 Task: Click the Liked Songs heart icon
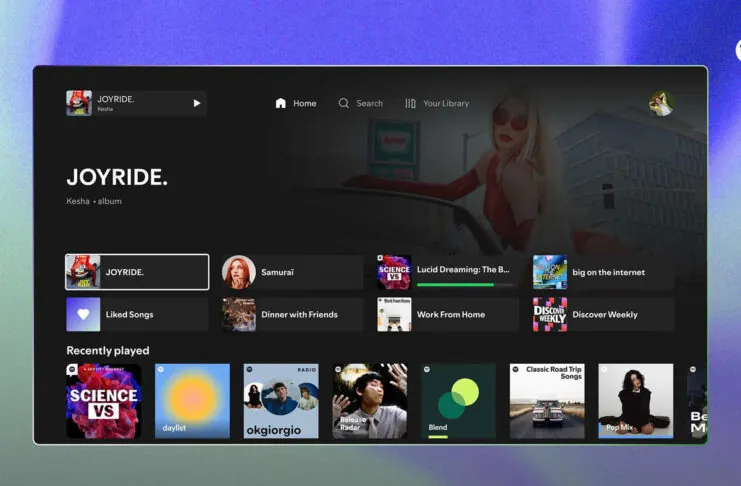click(x=83, y=314)
